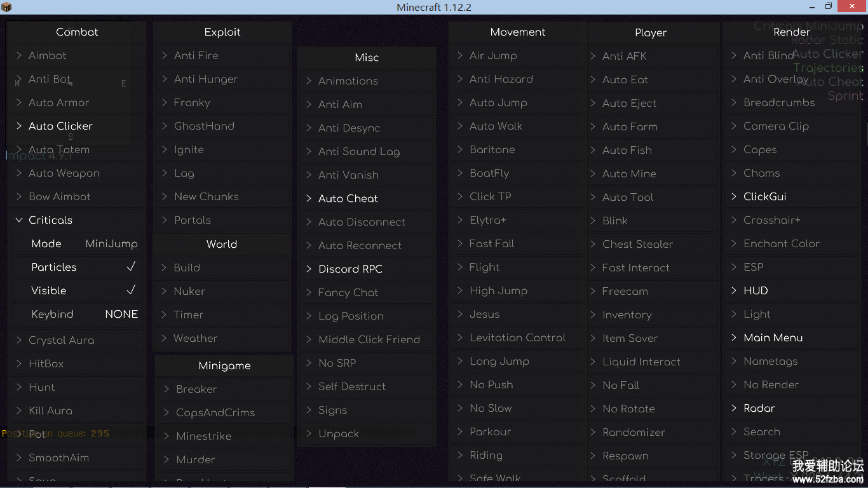Select the Render panel header
The height and width of the screenshot is (488, 868).
tap(792, 32)
